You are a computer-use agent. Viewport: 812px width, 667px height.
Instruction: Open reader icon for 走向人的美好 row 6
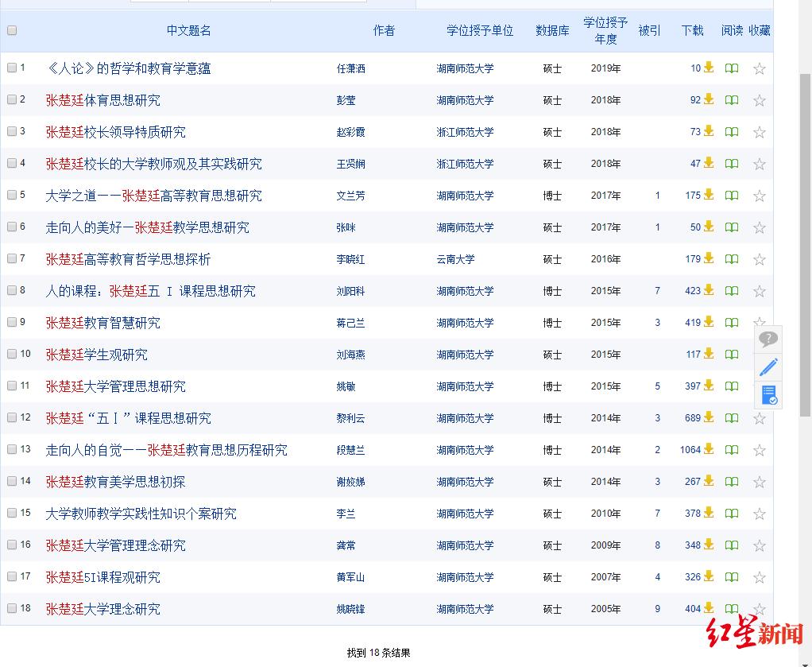(x=731, y=227)
